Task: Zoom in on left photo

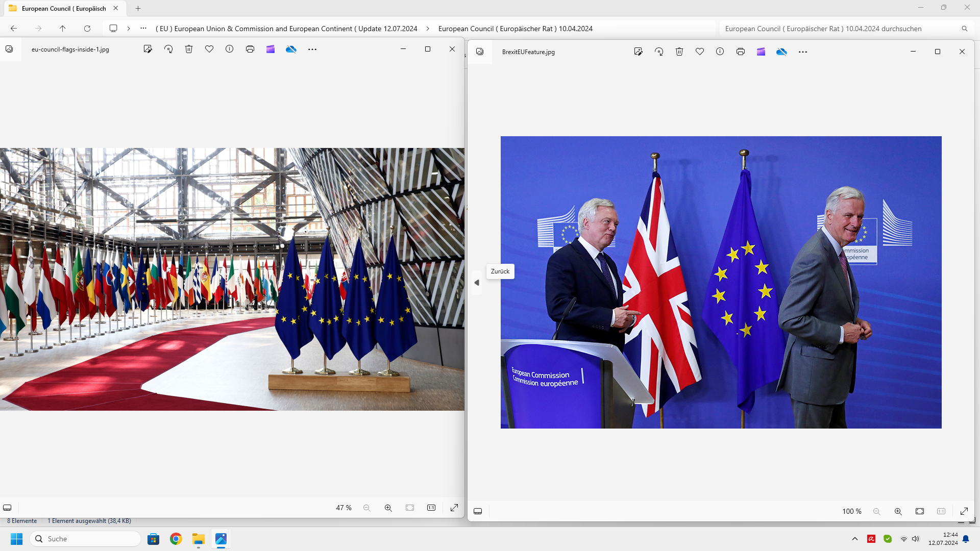Action: (388, 508)
